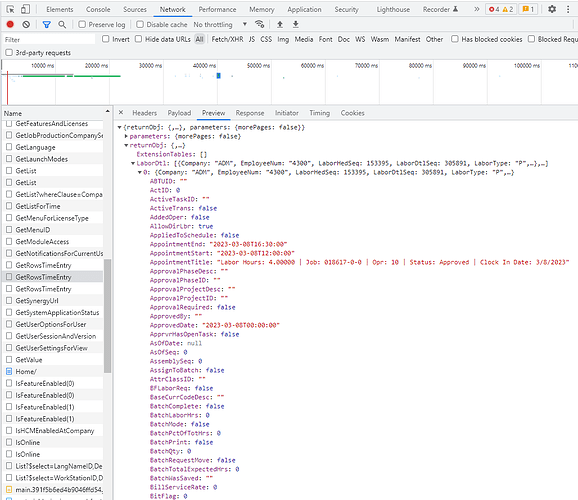Switch to the Console panel

(98, 10)
